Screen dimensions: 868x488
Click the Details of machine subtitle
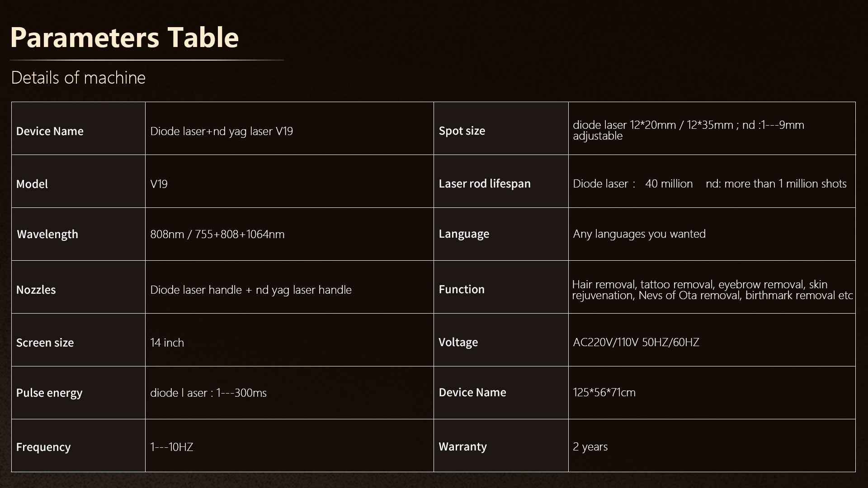pos(78,78)
